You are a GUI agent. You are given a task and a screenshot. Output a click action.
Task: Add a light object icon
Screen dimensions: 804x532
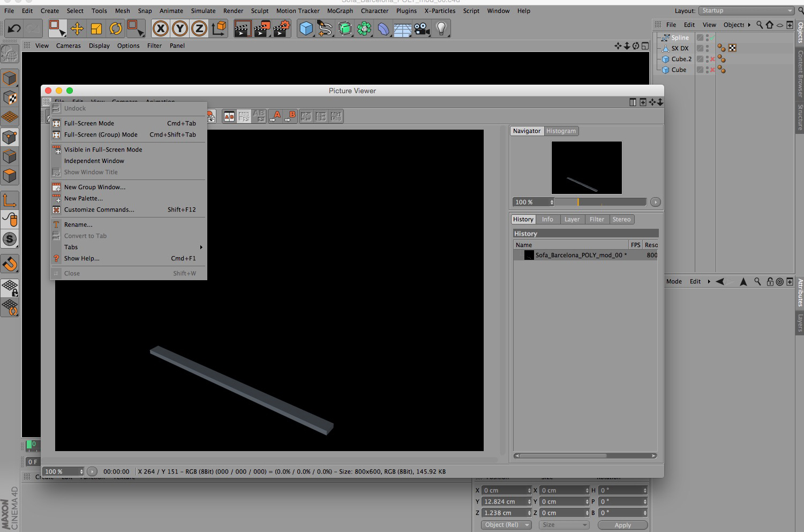click(x=441, y=28)
